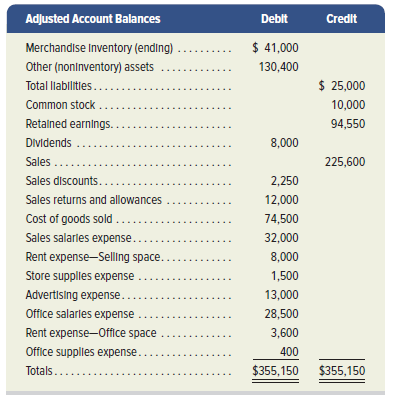
Task: Select the Debit column header
Action: pyautogui.click(x=274, y=19)
